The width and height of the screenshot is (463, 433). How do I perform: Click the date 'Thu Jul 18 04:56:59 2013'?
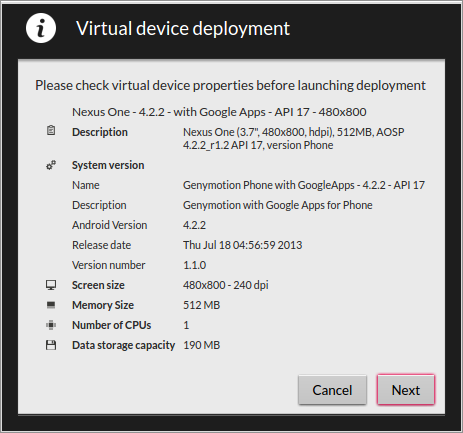[x=242, y=245]
